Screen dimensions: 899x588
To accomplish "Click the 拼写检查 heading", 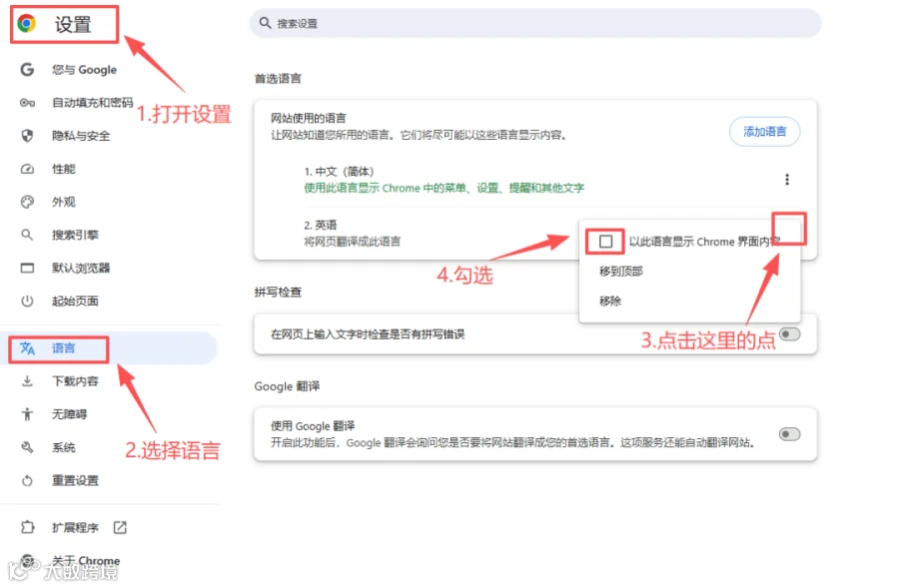I will tap(278, 293).
